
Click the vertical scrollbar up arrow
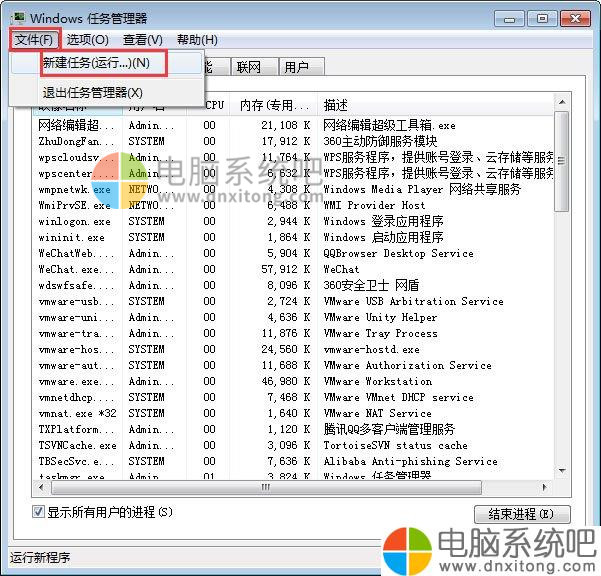click(562, 102)
